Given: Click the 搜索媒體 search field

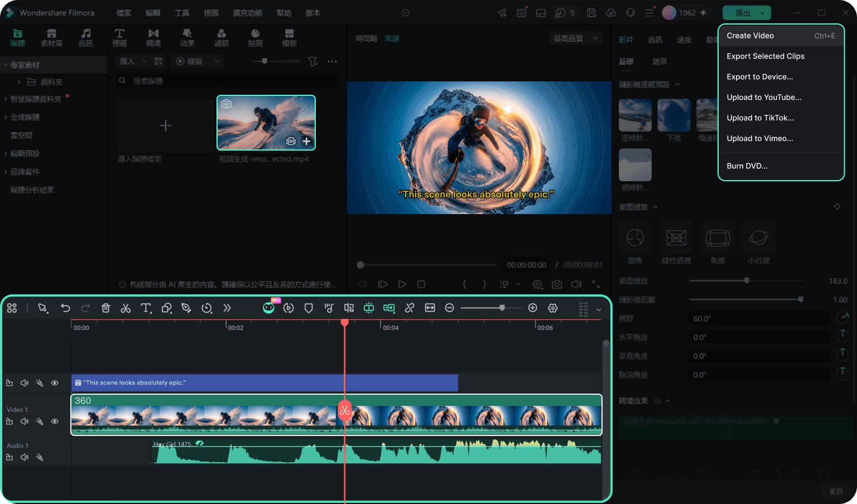Looking at the screenshot, I should coord(228,81).
